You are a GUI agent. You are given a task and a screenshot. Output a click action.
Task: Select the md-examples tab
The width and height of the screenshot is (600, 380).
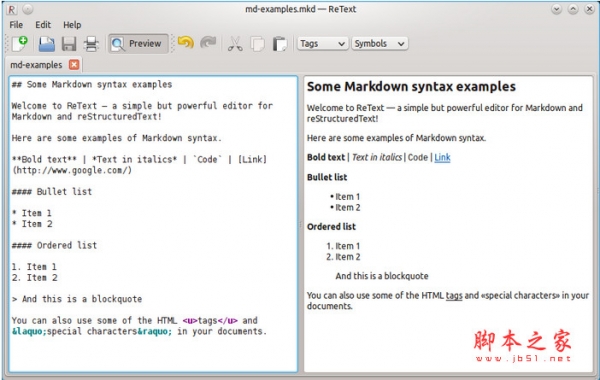coord(36,65)
